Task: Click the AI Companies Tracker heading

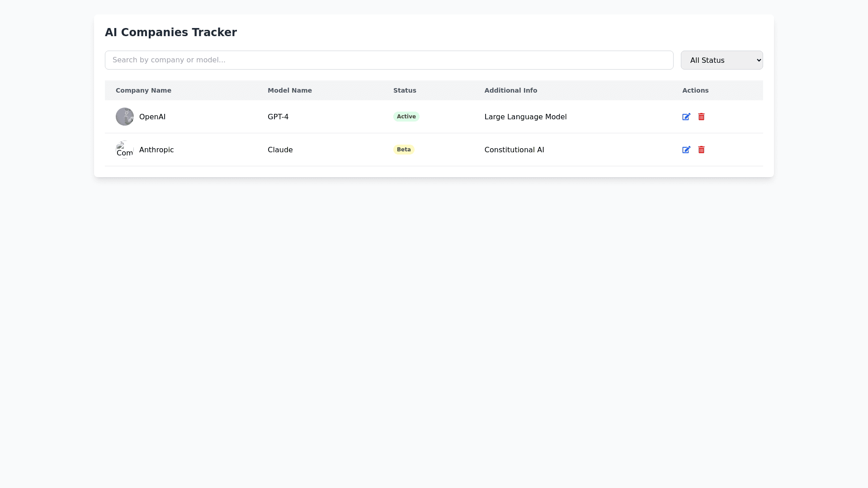Action: (x=170, y=33)
